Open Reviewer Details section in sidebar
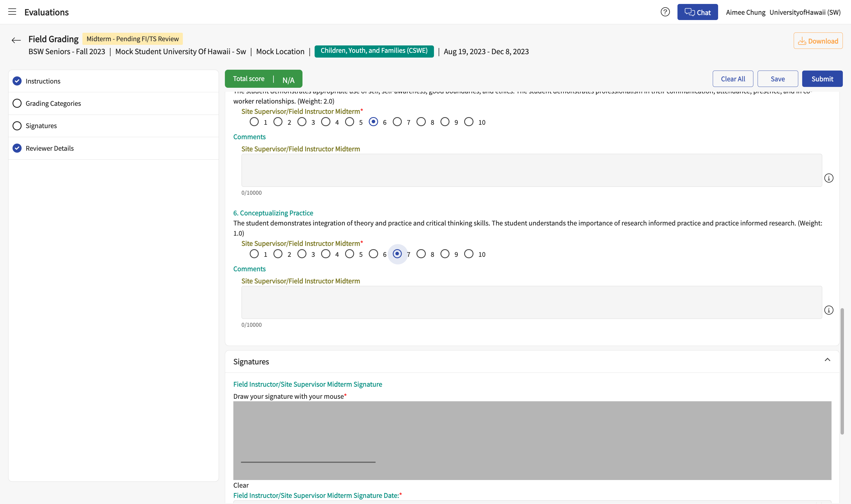This screenshot has height=504, width=851. 113,148
